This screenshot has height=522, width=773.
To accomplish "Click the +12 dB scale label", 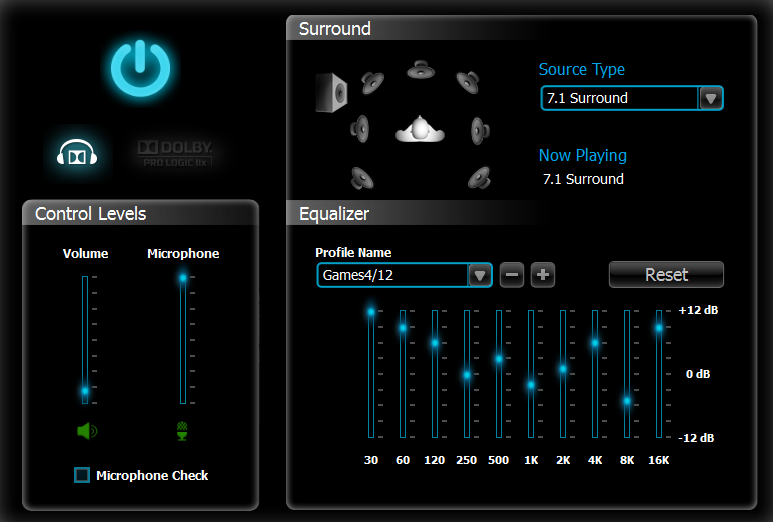I will [698, 310].
